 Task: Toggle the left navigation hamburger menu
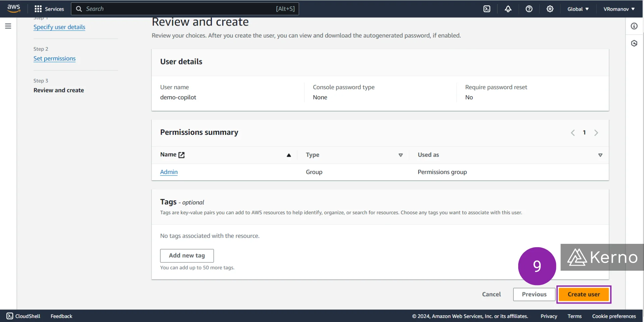(8, 26)
